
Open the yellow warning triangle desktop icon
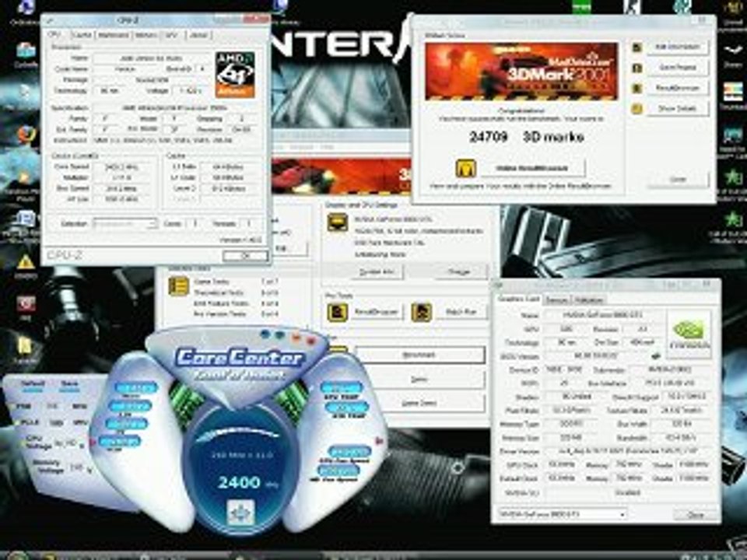click(26, 262)
